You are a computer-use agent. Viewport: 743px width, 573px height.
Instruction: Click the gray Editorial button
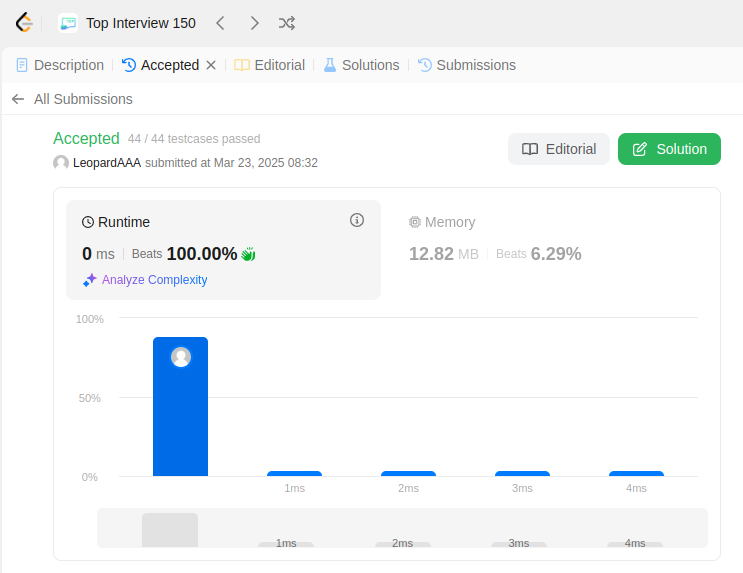pos(559,149)
